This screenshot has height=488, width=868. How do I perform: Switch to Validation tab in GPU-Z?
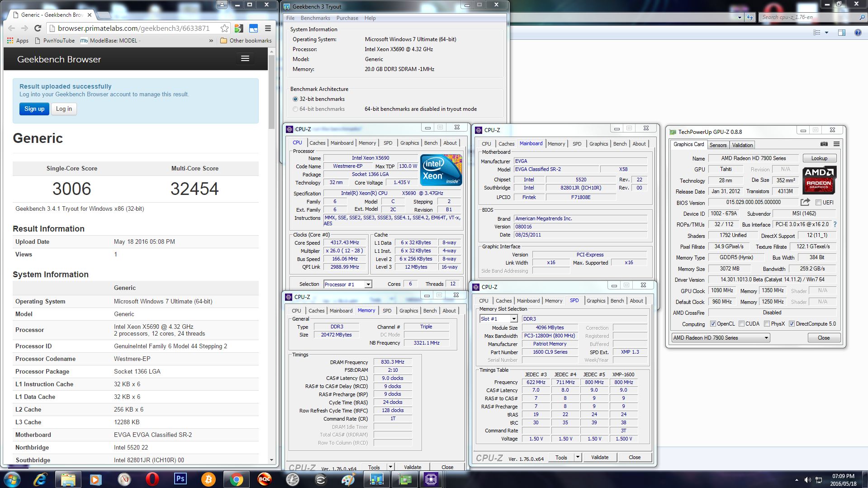[x=742, y=145]
